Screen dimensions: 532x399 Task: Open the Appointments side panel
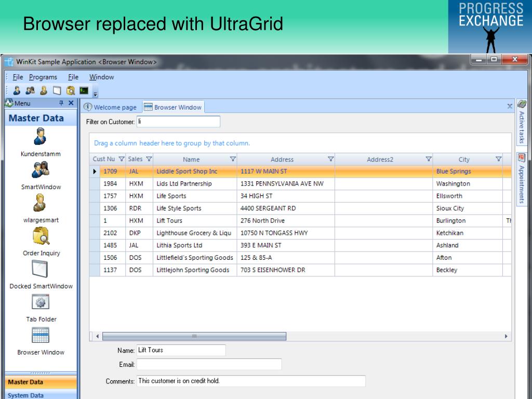click(522, 179)
